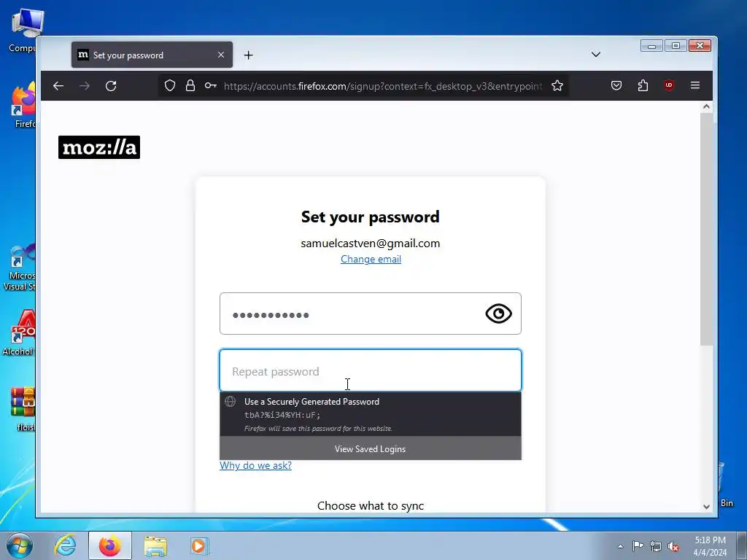Click the Action Center flag tray icon
This screenshot has height=560, width=747.
(638, 546)
